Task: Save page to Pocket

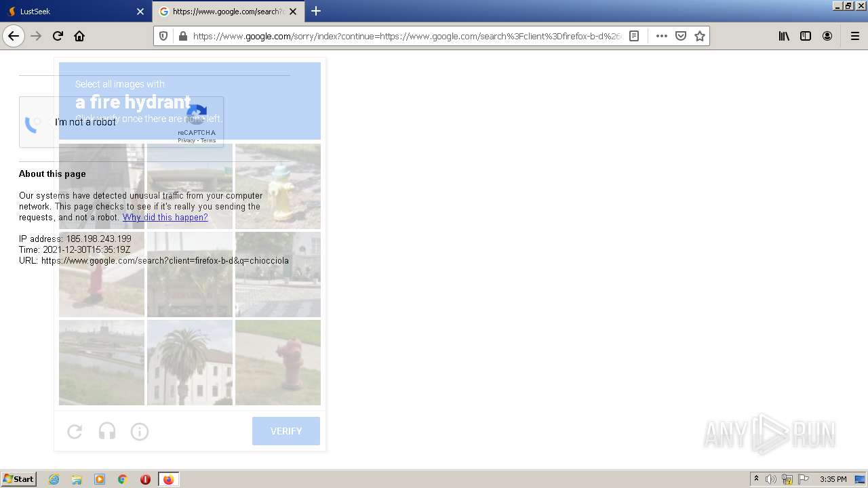Action: pos(681,36)
